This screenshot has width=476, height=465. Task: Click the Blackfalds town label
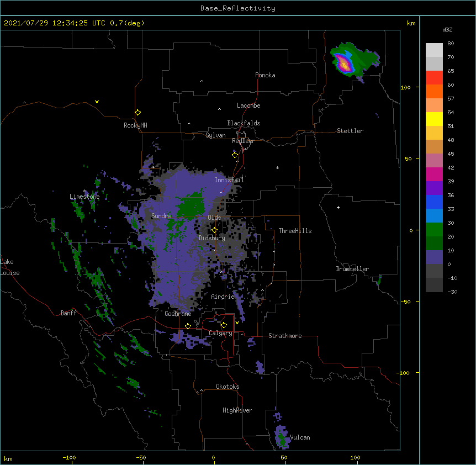point(244,123)
